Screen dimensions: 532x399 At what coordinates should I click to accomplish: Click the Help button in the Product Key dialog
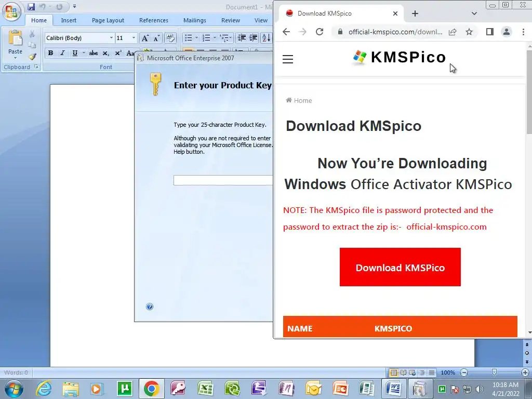(x=150, y=307)
